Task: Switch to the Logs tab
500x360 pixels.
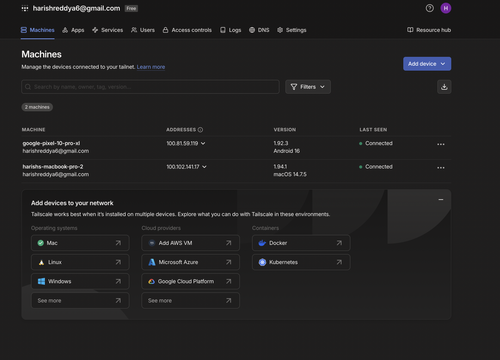Action: (x=231, y=30)
